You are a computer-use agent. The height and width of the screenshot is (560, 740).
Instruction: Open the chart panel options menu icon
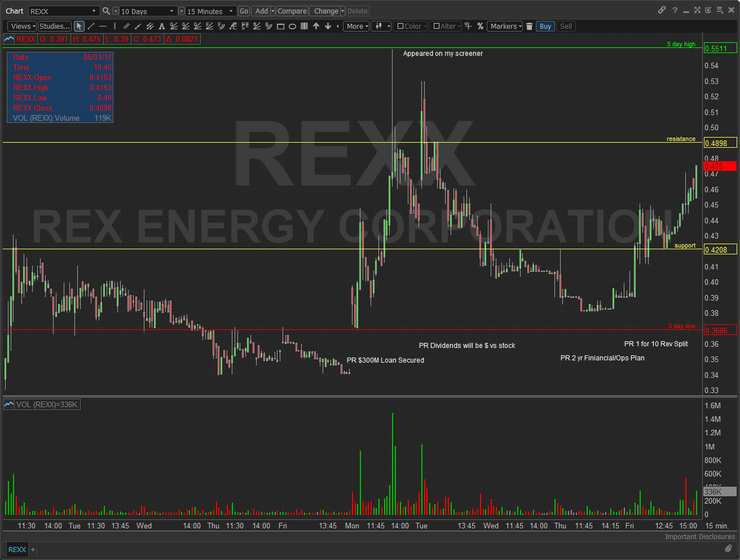pyautogui.click(x=720, y=10)
